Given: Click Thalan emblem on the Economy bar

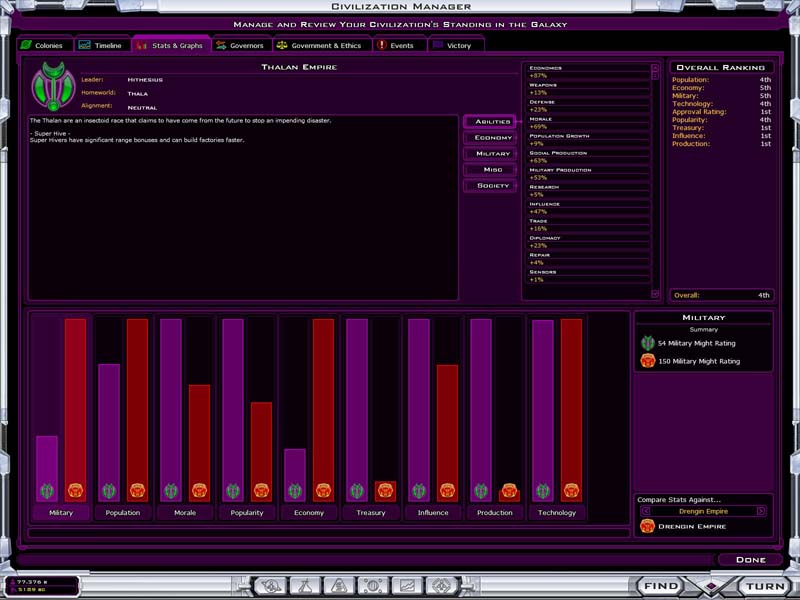Looking at the screenshot, I should (x=295, y=491).
